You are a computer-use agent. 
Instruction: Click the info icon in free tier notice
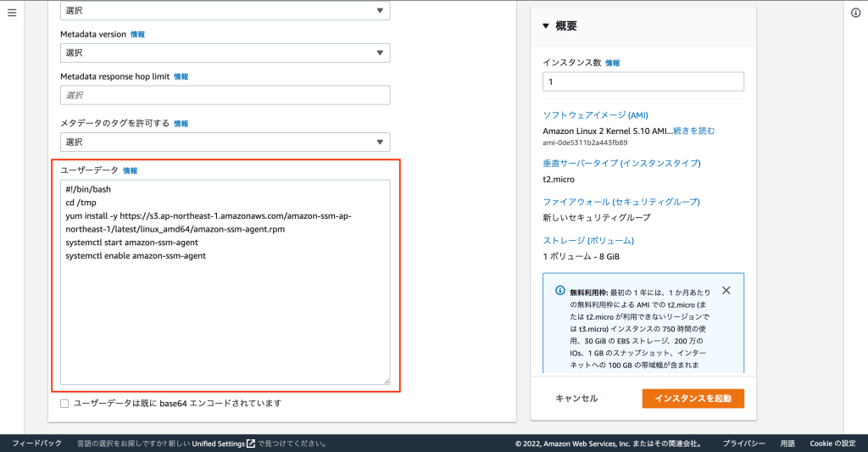coord(560,290)
